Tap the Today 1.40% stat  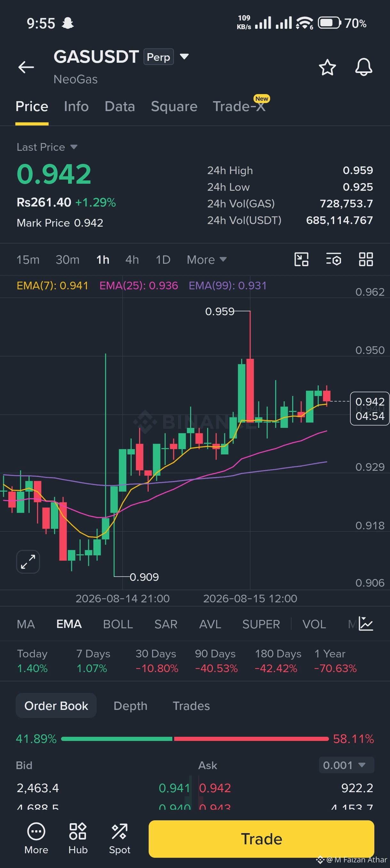(32, 661)
